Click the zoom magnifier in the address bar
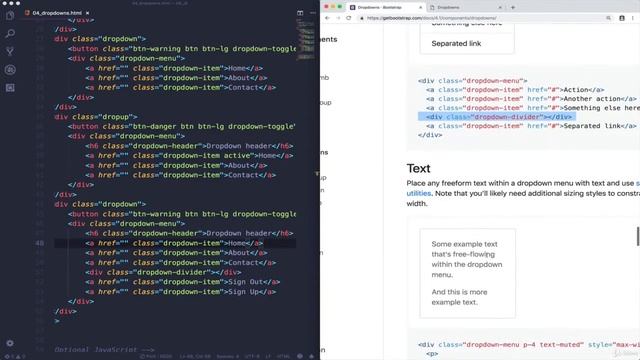 click(x=608, y=18)
